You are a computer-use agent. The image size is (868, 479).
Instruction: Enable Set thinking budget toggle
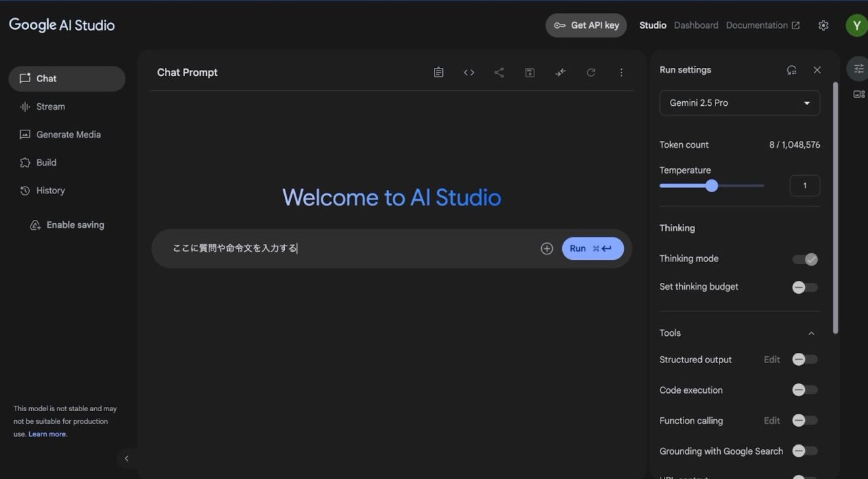(805, 287)
